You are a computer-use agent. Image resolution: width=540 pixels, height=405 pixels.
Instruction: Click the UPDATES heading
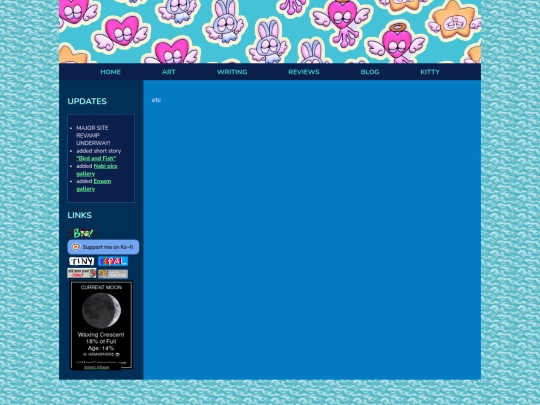point(87,101)
